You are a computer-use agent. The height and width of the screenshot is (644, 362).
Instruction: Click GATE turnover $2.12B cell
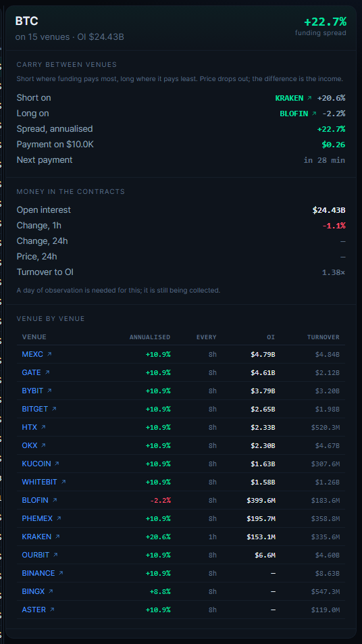(327, 372)
